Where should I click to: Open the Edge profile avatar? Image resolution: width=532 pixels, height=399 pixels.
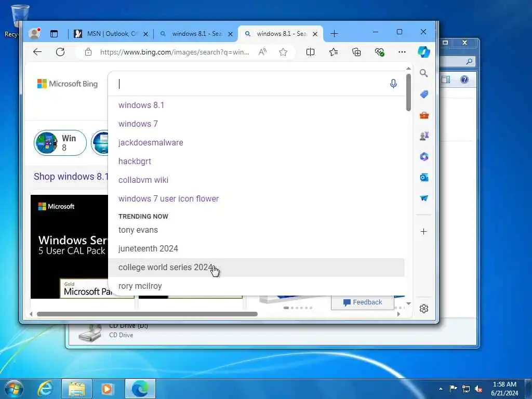(x=34, y=33)
